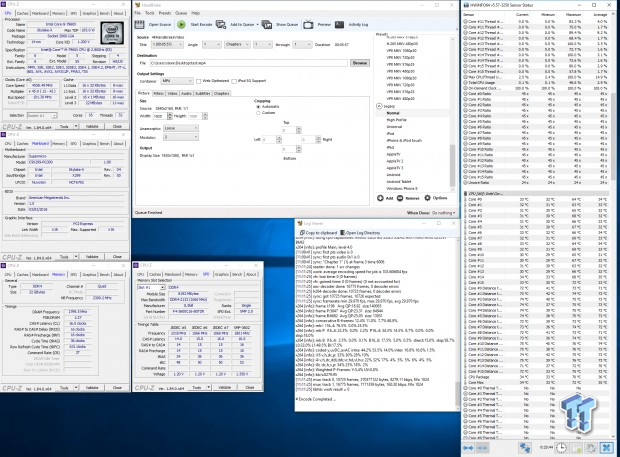
Task: Click the HandBrake title bar app icon
Action: pos(138,5)
